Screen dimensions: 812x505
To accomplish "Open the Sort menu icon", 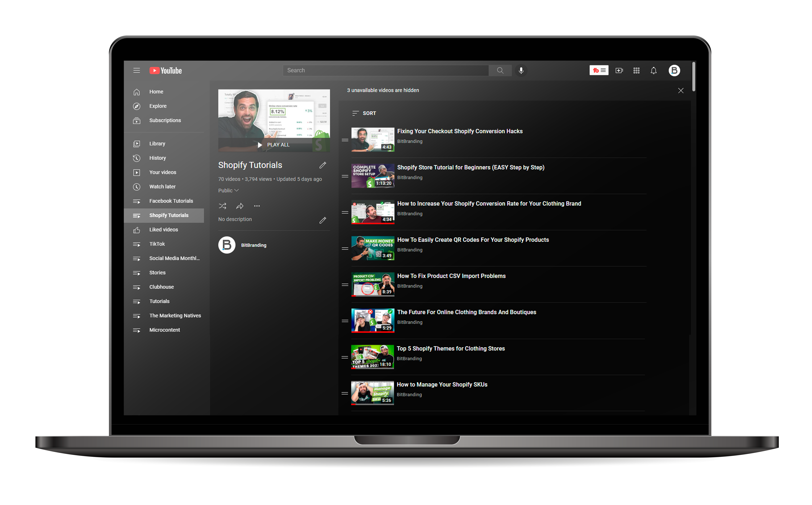I will 356,113.
